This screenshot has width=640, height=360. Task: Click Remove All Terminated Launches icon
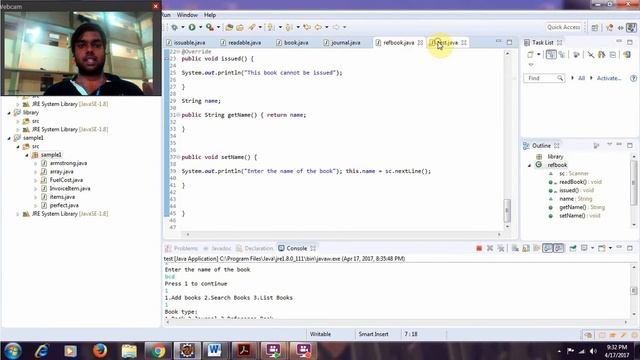[x=501, y=248]
